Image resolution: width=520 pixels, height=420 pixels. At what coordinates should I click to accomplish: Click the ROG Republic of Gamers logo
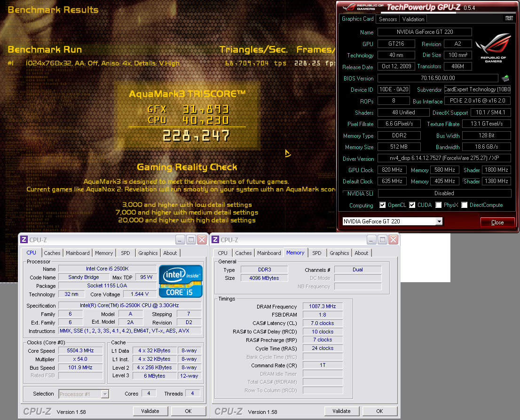pos(493,48)
